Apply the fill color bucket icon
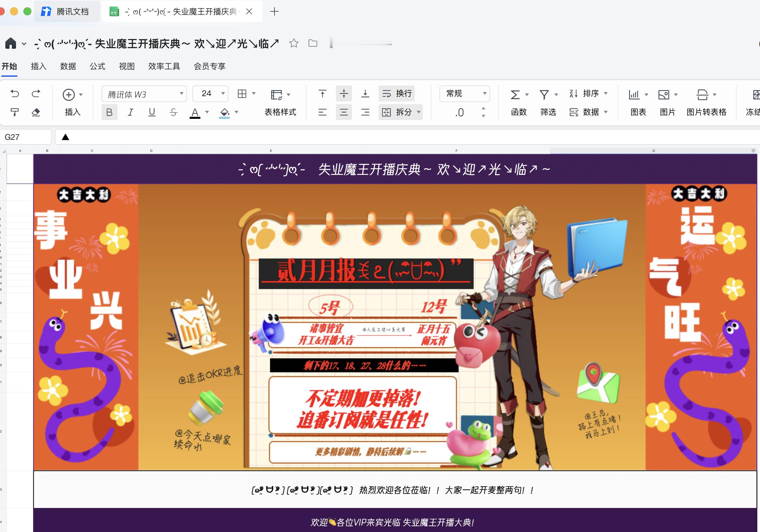The image size is (760, 532). (224, 112)
